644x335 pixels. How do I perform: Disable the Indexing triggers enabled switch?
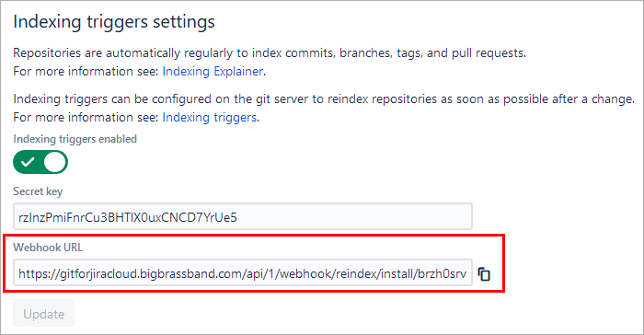click(x=40, y=162)
